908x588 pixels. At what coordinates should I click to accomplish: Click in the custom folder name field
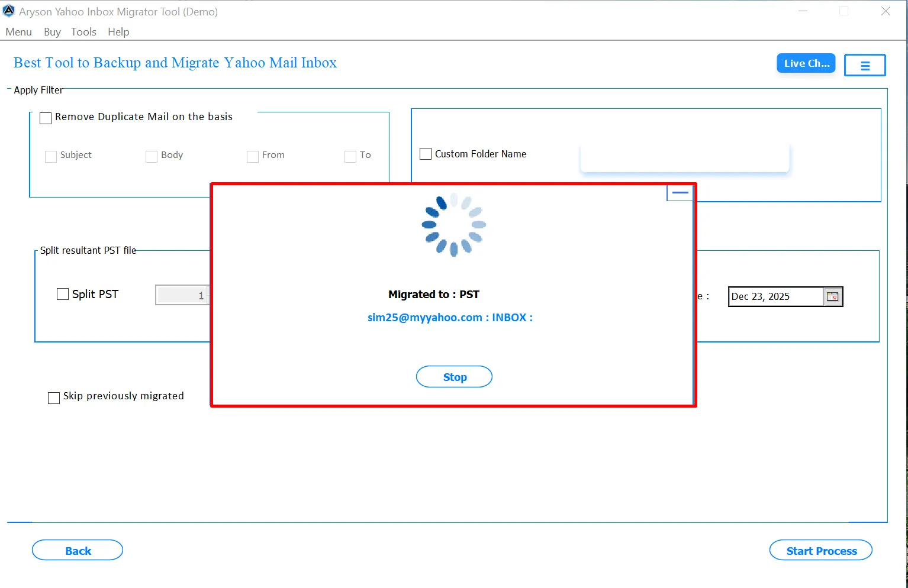pyautogui.click(x=685, y=158)
